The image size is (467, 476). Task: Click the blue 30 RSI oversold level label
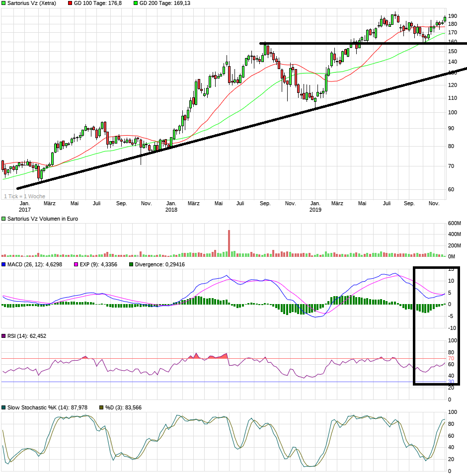point(451,382)
